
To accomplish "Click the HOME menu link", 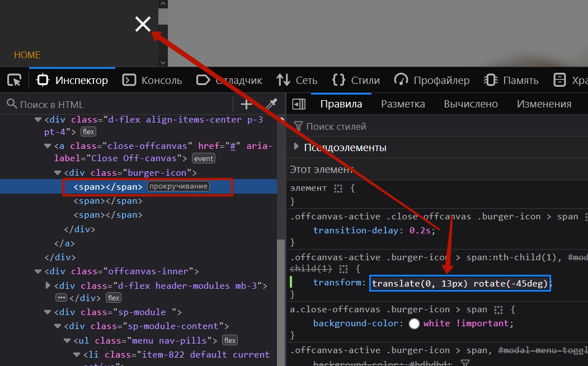I will (27, 55).
